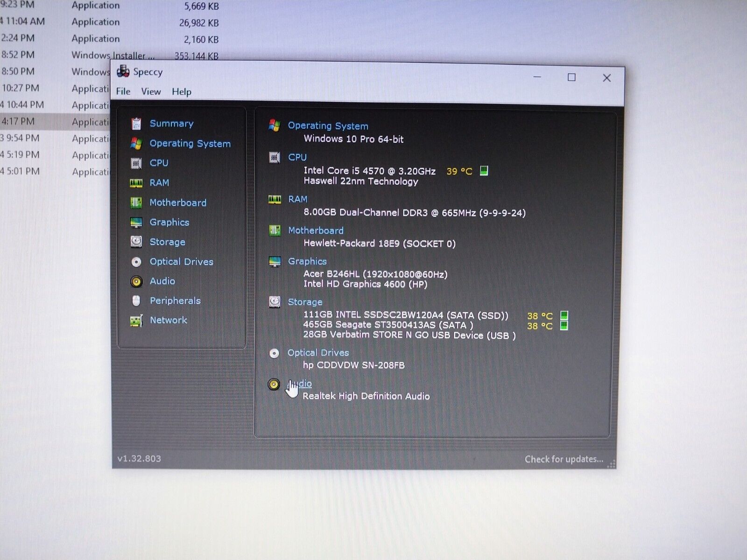Open Graphics in the sidebar
Screen dimensions: 747x560
pyautogui.click(x=169, y=223)
